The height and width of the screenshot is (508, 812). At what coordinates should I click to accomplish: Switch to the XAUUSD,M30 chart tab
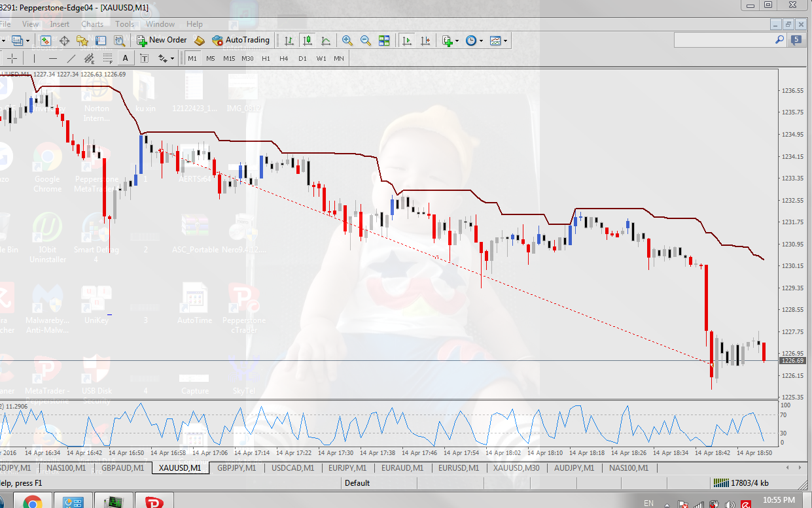pyautogui.click(x=517, y=468)
